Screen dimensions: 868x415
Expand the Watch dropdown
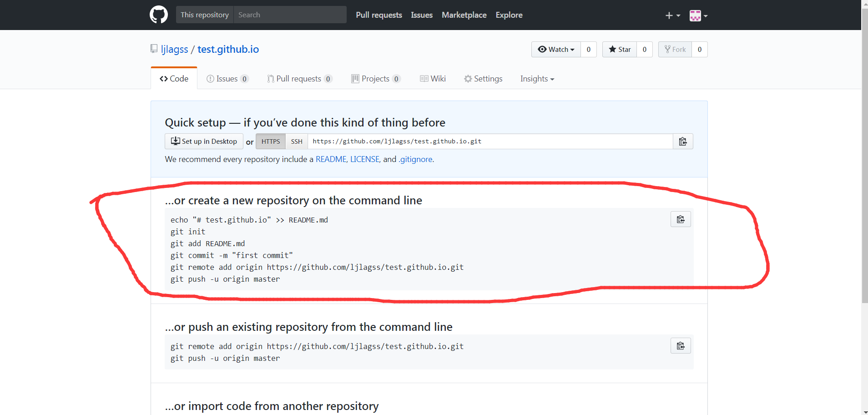pyautogui.click(x=556, y=49)
